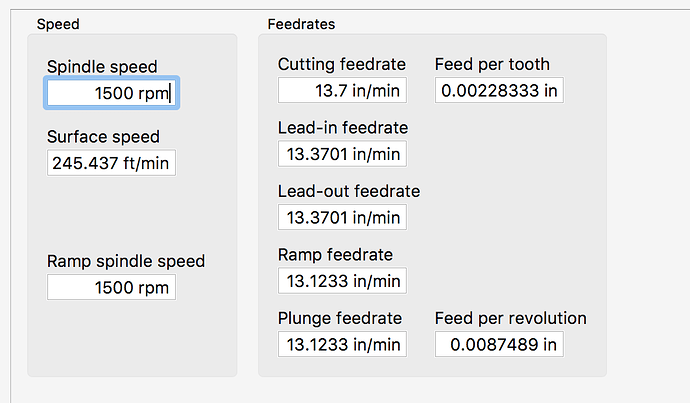Screen dimensions: 690x403
Task: Click the "Speed" group heading
Action: pyautogui.click(x=58, y=23)
